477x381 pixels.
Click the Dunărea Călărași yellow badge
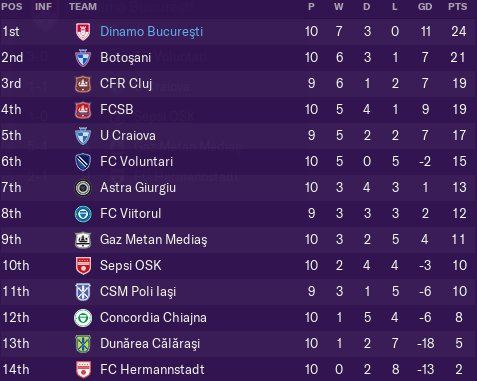point(83,344)
